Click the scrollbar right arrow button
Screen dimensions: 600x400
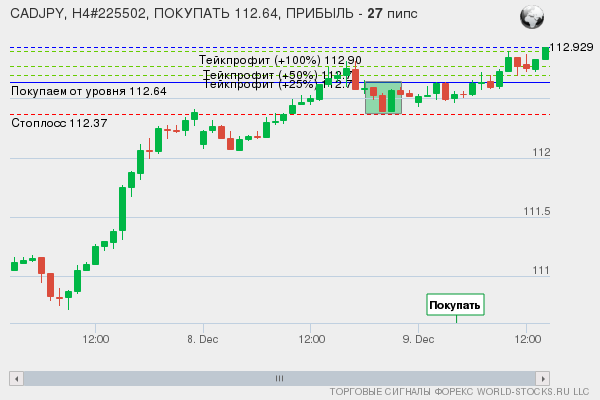pyautogui.click(x=543, y=378)
